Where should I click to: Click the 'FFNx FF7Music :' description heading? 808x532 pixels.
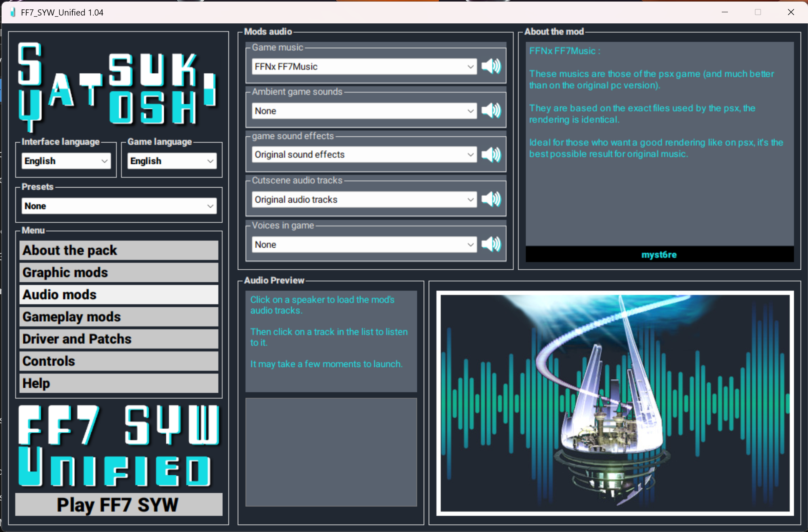565,51
